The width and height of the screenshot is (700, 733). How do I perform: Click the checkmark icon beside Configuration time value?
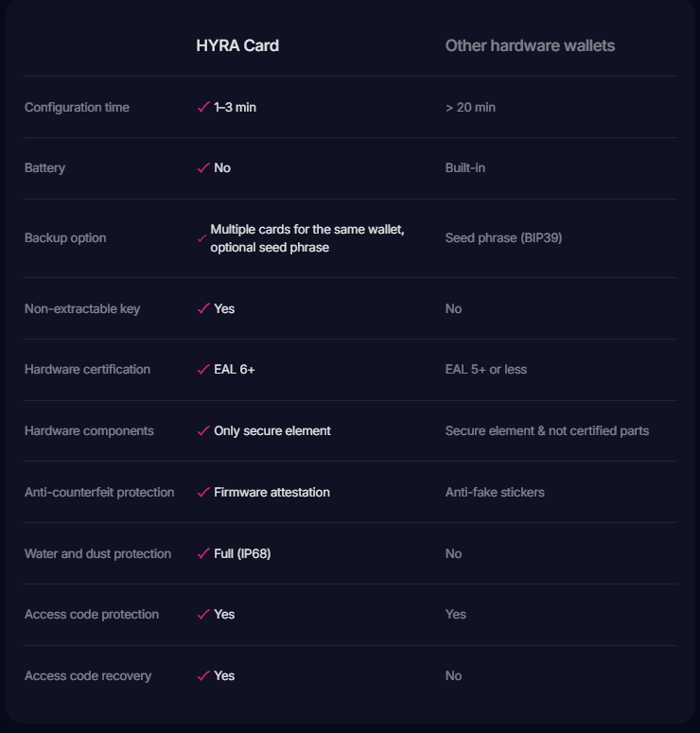point(202,108)
